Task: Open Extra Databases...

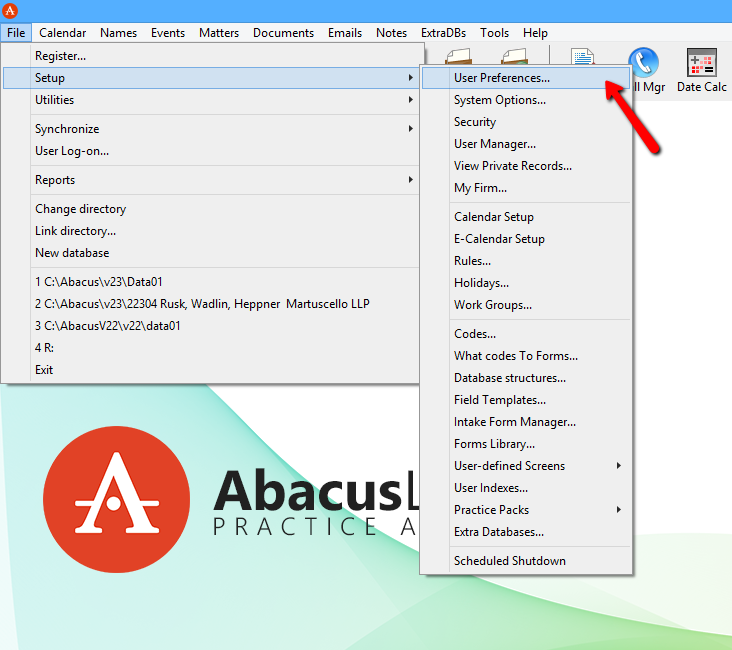Action: (526, 531)
